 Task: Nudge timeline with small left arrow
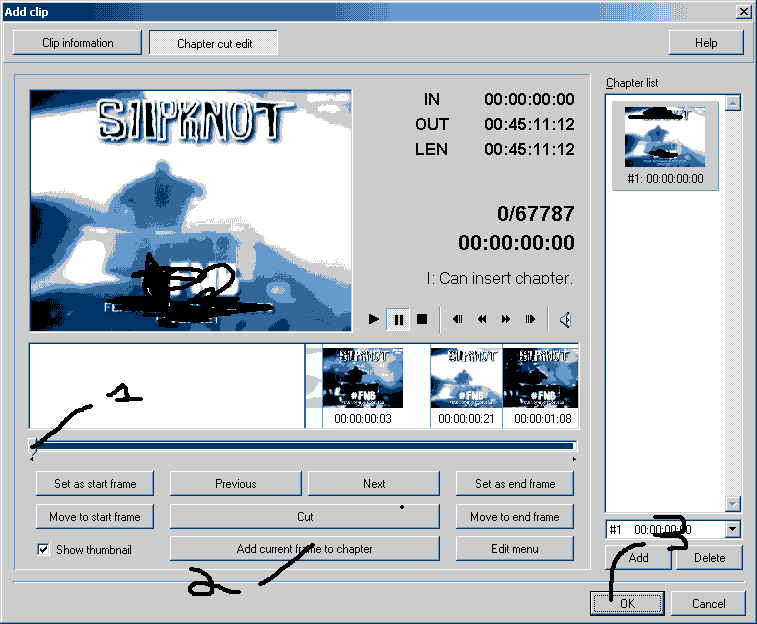pos(31,459)
